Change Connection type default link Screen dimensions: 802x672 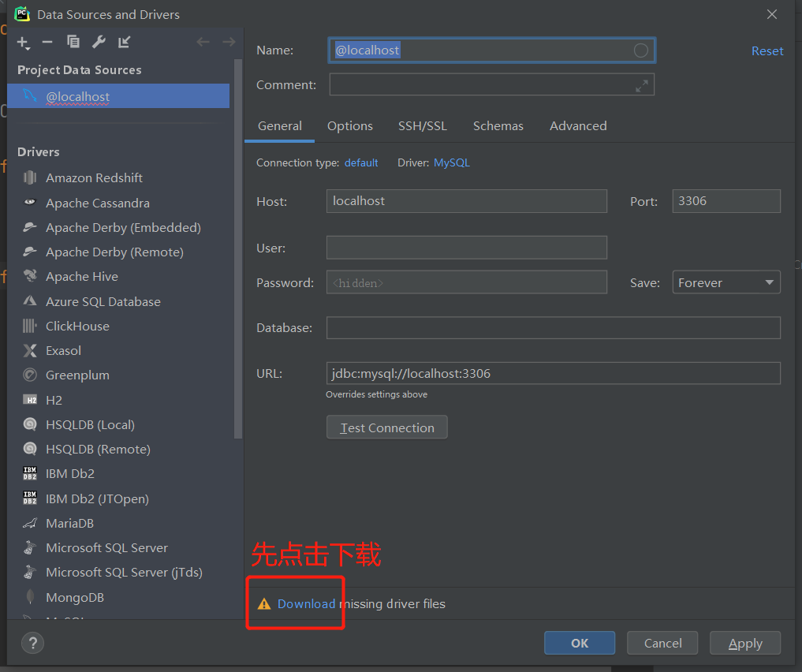[x=361, y=162]
